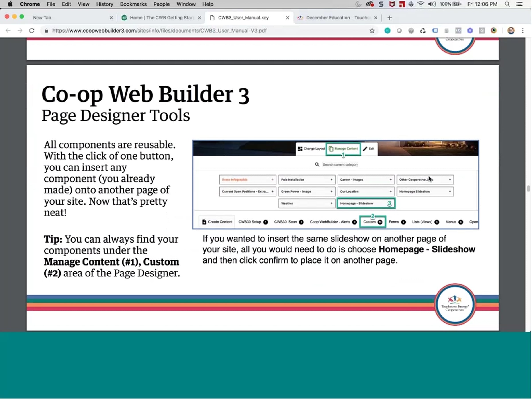Click Change Layout in the manual screenshot
The width and height of the screenshot is (532, 399).
coord(311,149)
